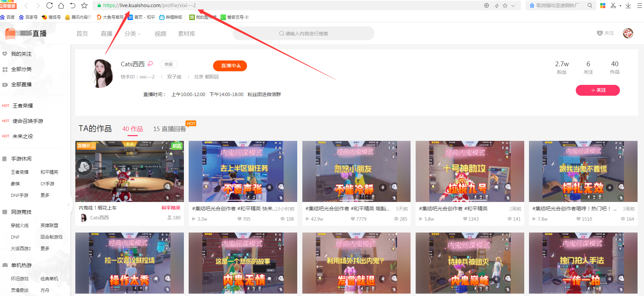The width and height of the screenshot is (644, 296).
Task: Open the live stream 内鬼哇!烟花上车 thumbnail
Action: (130, 171)
